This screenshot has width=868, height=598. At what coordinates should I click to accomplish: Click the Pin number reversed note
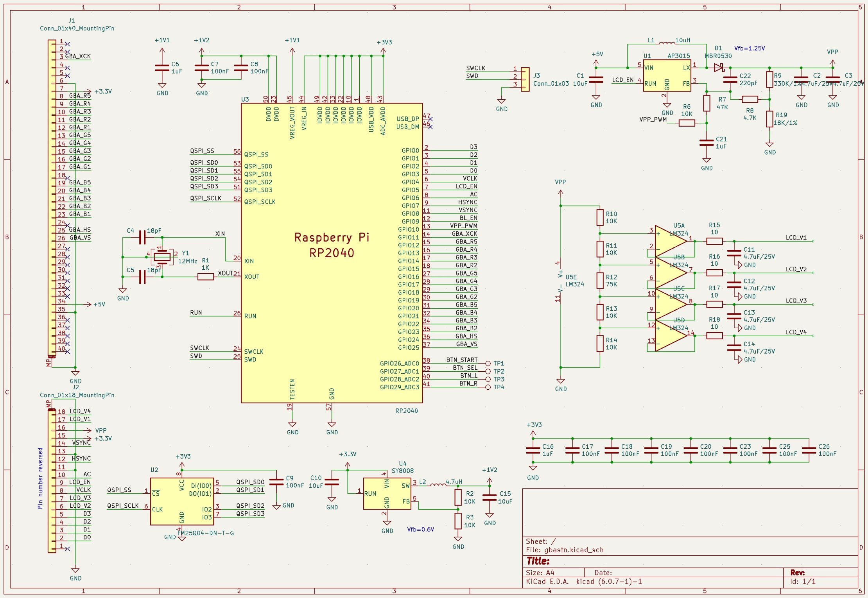pos(40,478)
